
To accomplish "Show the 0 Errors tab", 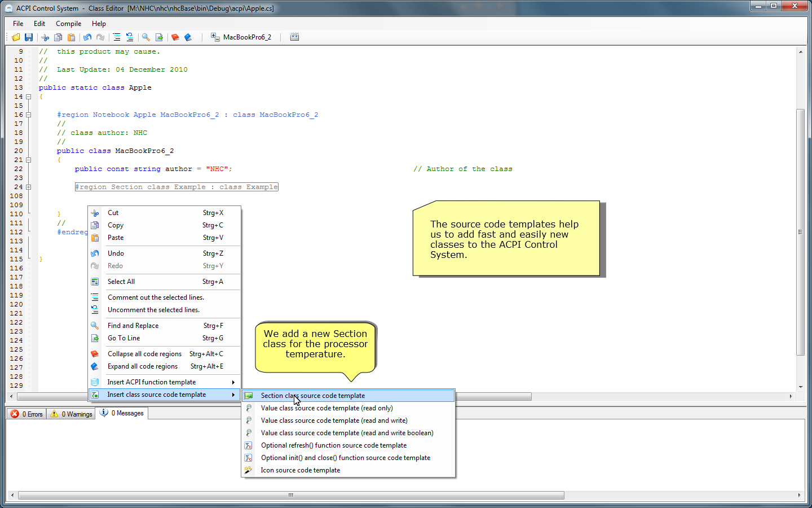I will point(27,414).
